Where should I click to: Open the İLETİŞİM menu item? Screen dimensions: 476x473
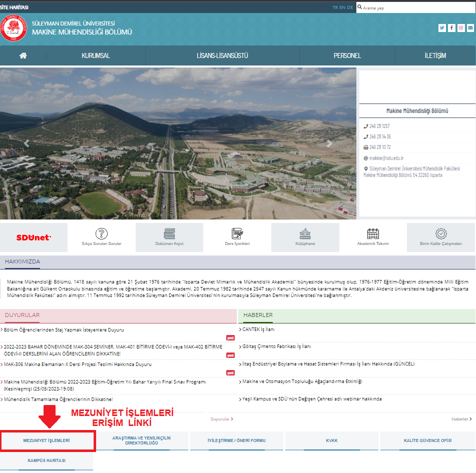435,55
